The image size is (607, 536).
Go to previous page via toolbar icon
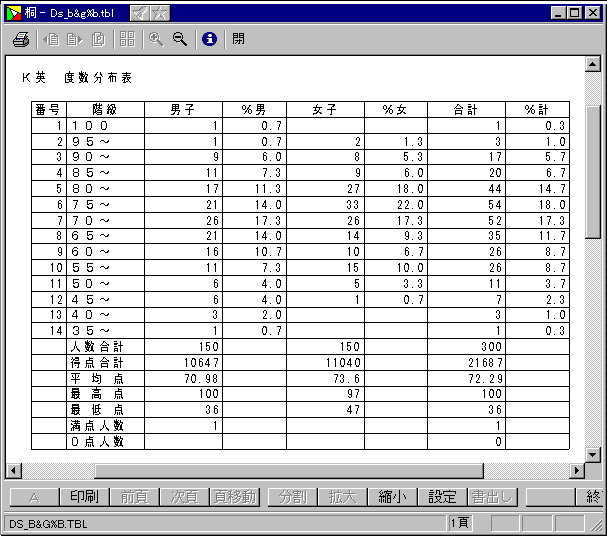tap(51, 40)
